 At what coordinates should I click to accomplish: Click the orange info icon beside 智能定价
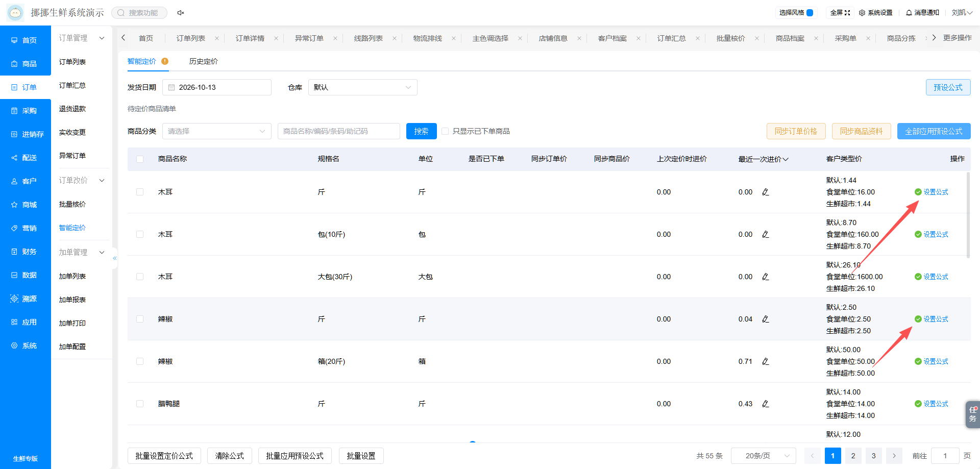[x=165, y=61]
